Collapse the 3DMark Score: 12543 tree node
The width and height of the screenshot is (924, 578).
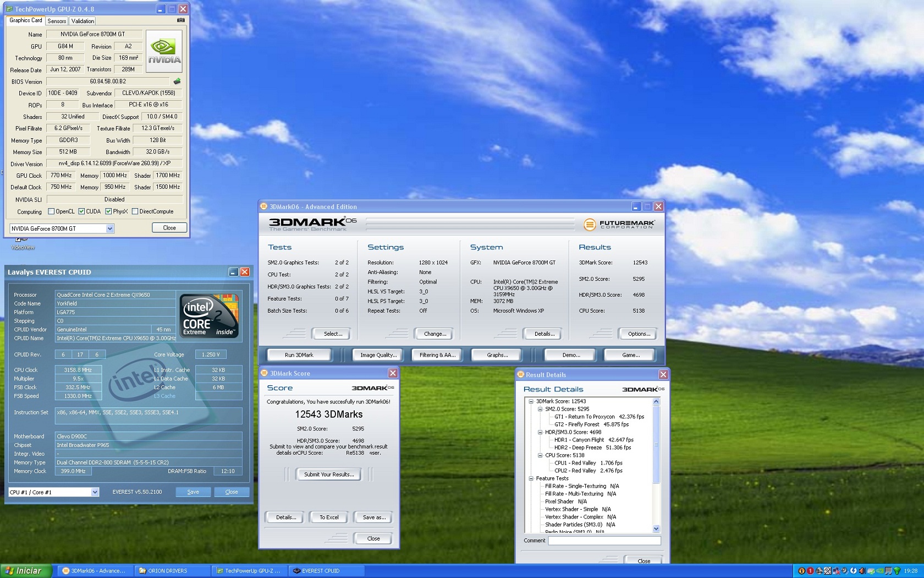pyautogui.click(x=531, y=401)
